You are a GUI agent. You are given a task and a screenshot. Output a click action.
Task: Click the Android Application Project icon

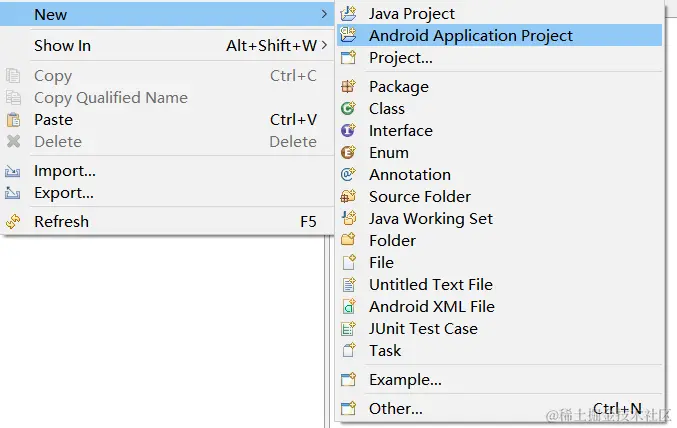point(348,36)
